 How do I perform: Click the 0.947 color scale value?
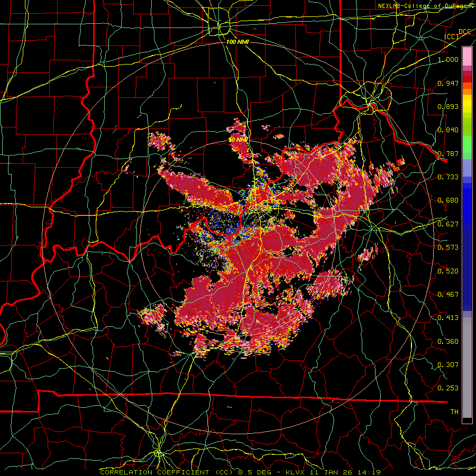tap(448, 83)
